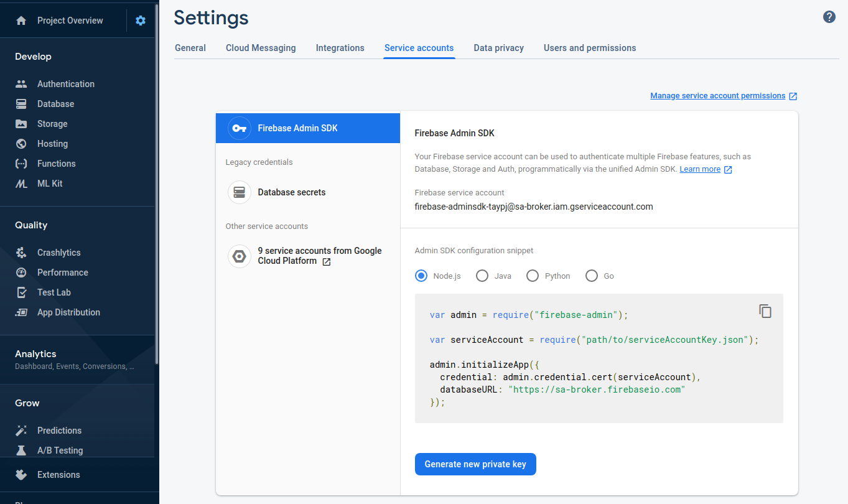
Task: Click the Performance gauge icon
Action: pyautogui.click(x=21, y=273)
